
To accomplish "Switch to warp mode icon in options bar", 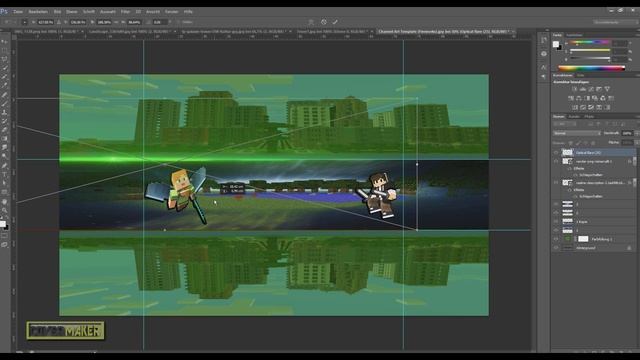I will 311,22.
